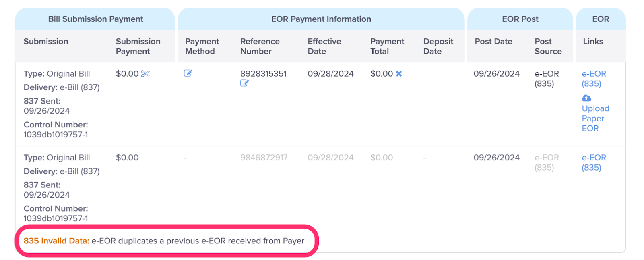Click the Payment Total column header
Screen dimensions: 644x260
coord(387,46)
